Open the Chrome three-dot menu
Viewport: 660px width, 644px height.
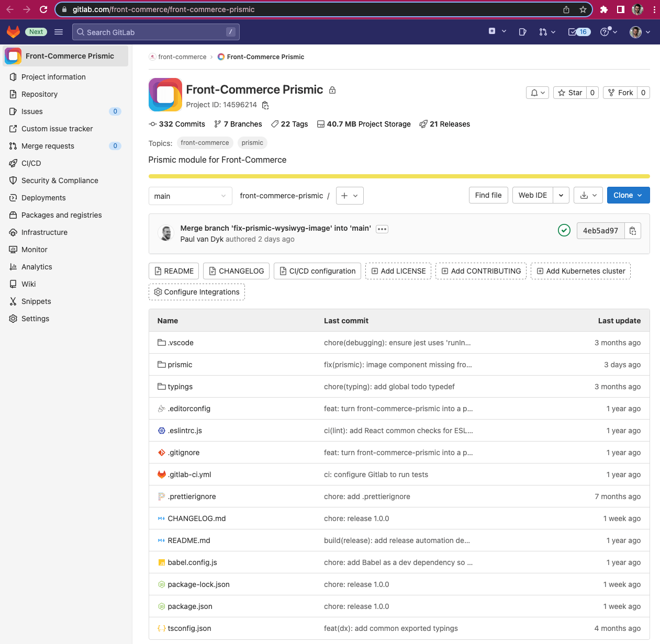(x=654, y=9)
